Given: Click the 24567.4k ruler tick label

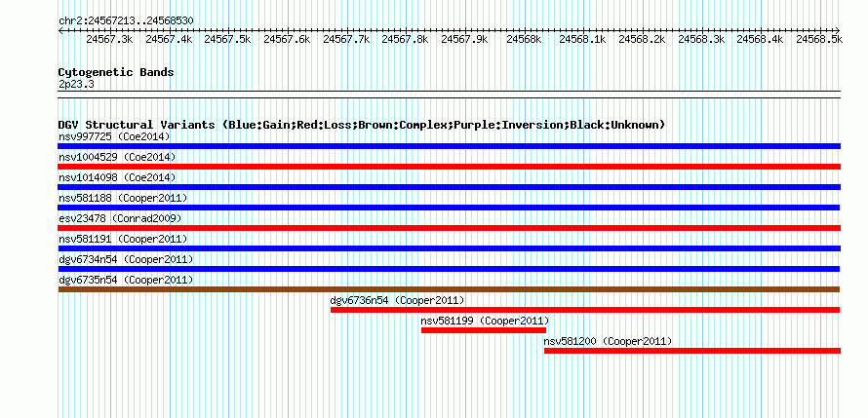Looking at the screenshot, I should pyautogui.click(x=169, y=39).
